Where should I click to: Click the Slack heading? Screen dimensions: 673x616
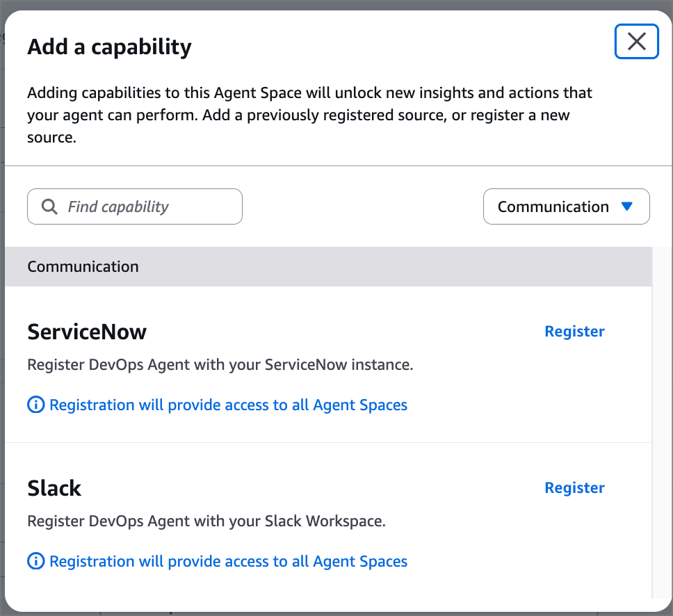[x=54, y=488]
